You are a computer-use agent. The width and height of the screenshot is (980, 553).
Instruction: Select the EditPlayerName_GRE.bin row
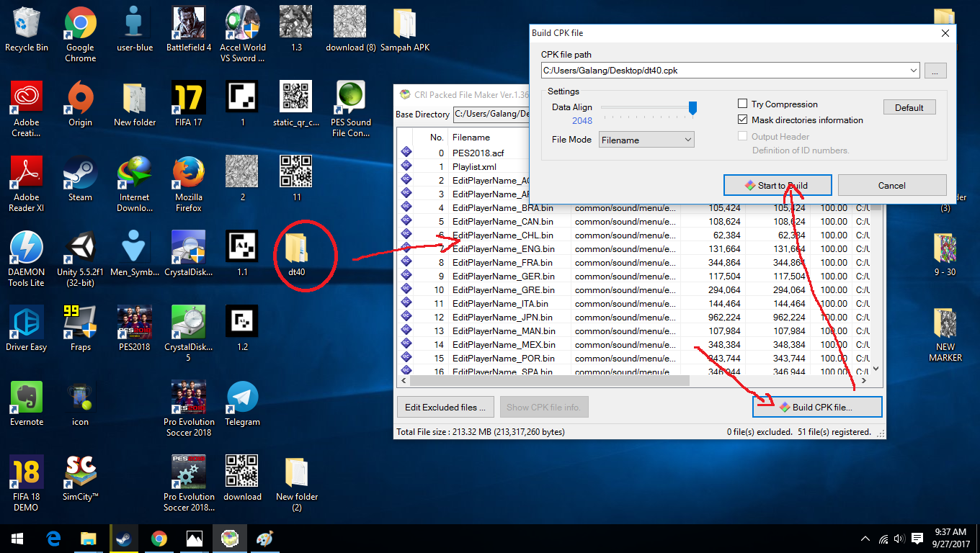point(634,289)
